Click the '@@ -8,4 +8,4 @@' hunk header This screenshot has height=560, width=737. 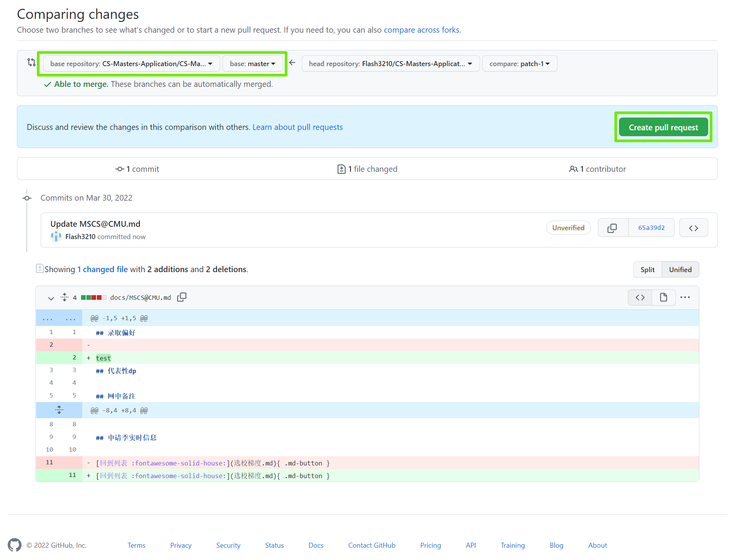[x=119, y=410]
